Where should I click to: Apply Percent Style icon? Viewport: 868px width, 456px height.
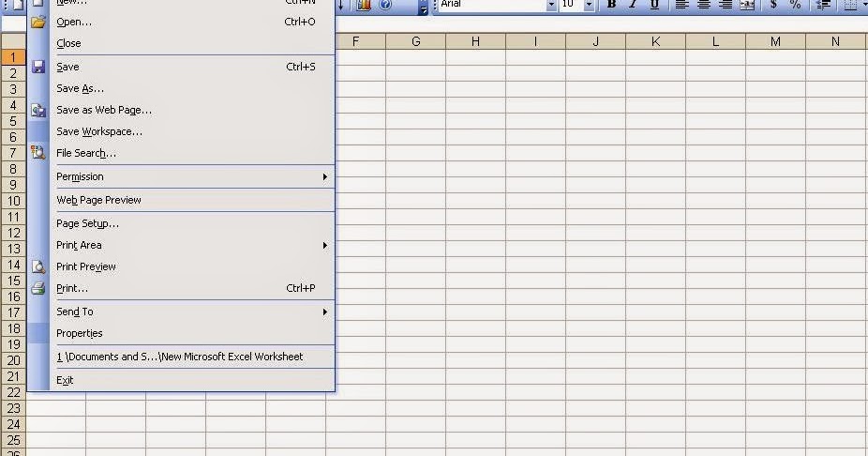796,5
